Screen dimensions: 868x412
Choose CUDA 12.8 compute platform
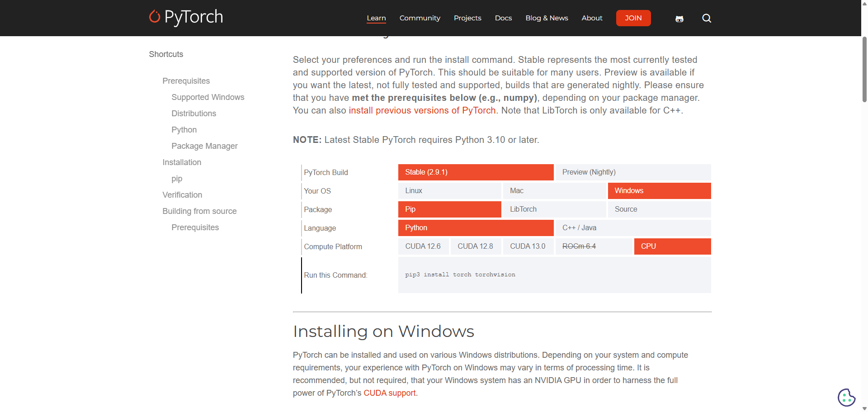tap(476, 246)
